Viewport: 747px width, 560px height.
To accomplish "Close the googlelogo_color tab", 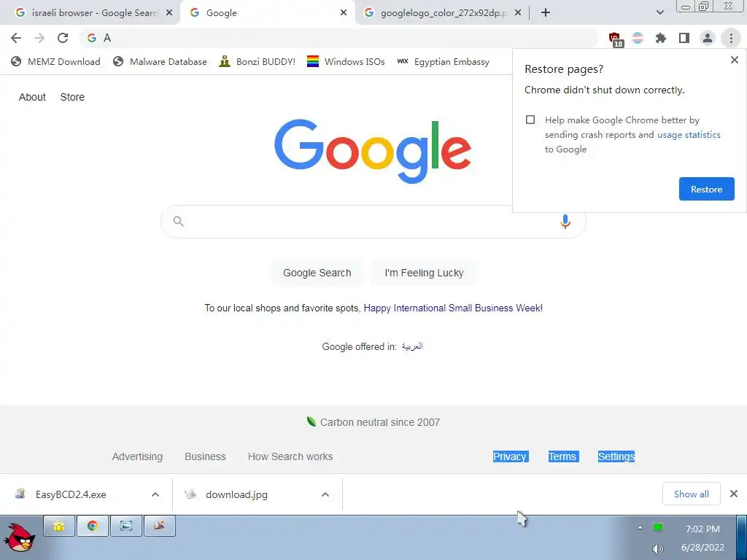I will pos(518,13).
